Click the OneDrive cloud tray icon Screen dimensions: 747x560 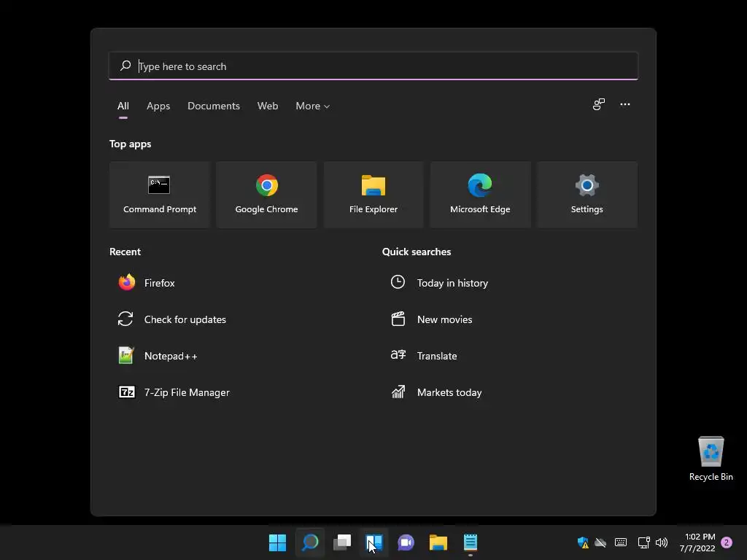click(600, 542)
